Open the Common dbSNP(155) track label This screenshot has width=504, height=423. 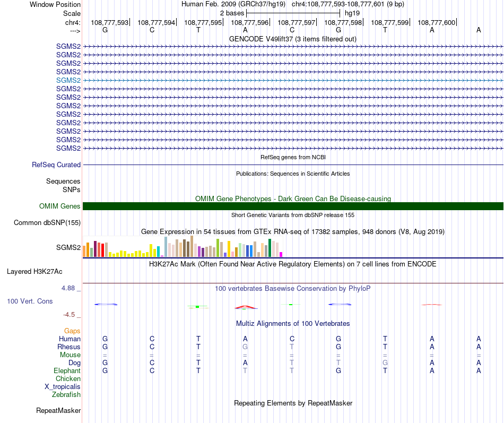point(47,222)
